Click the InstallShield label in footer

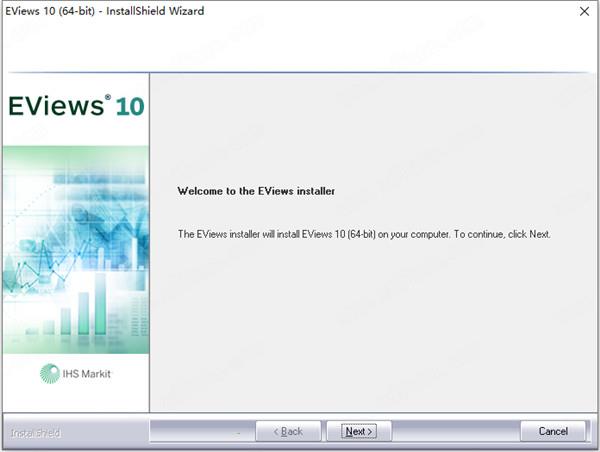(x=36, y=433)
